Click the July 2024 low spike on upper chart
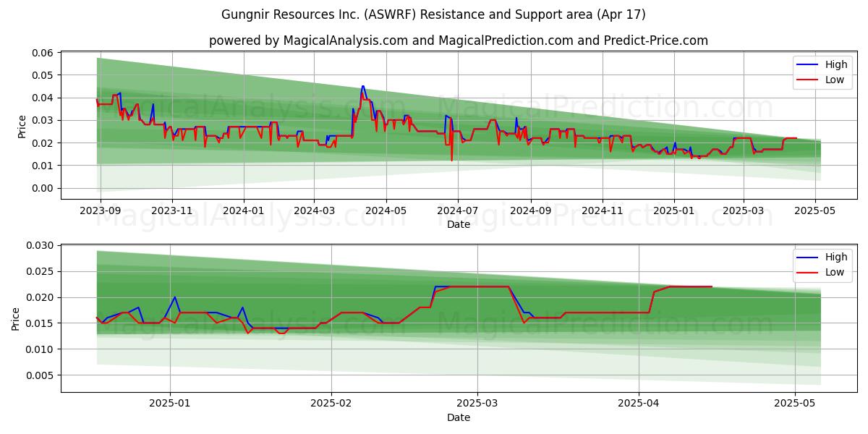The width and height of the screenshot is (868, 434). click(451, 160)
